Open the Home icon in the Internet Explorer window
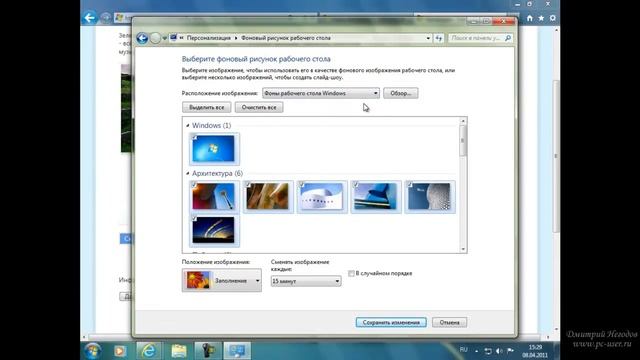Viewport: 640px width, 360px height. point(530,18)
